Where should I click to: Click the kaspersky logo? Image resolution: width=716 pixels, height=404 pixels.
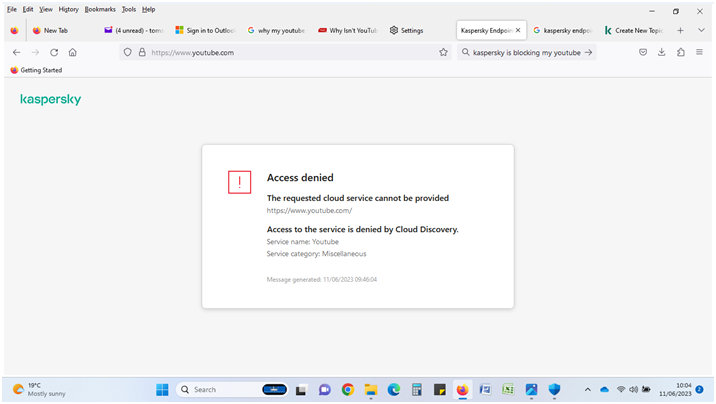[x=50, y=100]
